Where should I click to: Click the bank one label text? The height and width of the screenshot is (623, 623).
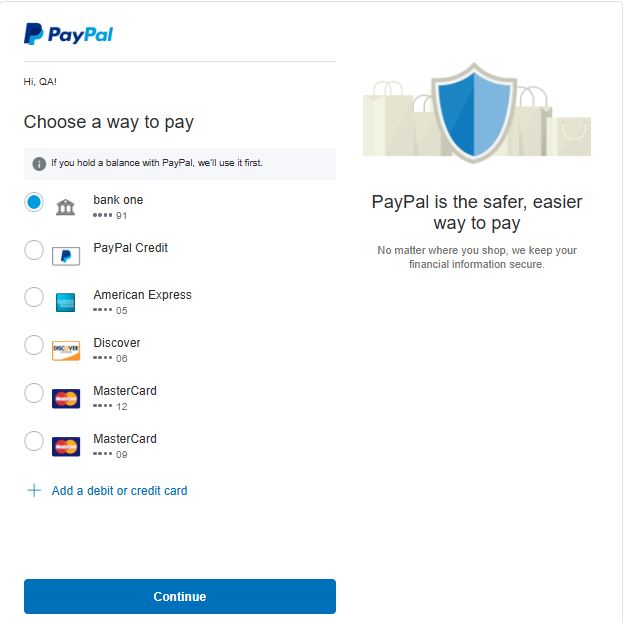click(118, 200)
